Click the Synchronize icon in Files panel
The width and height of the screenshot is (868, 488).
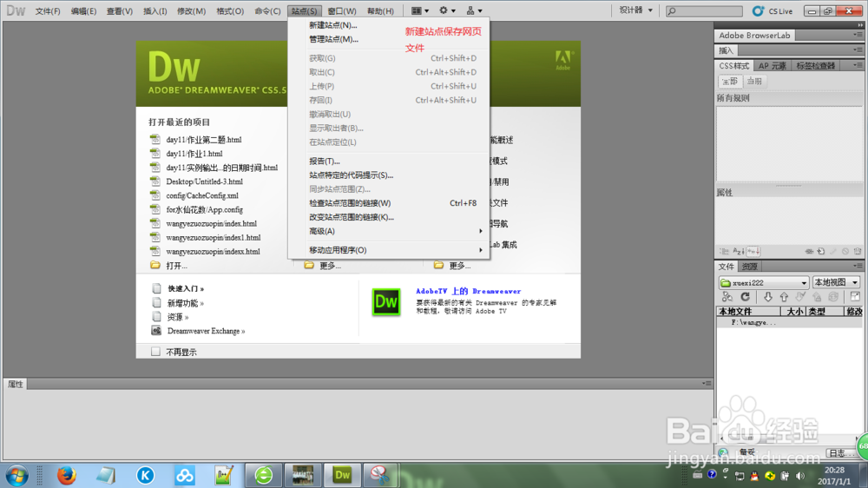(833, 298)
